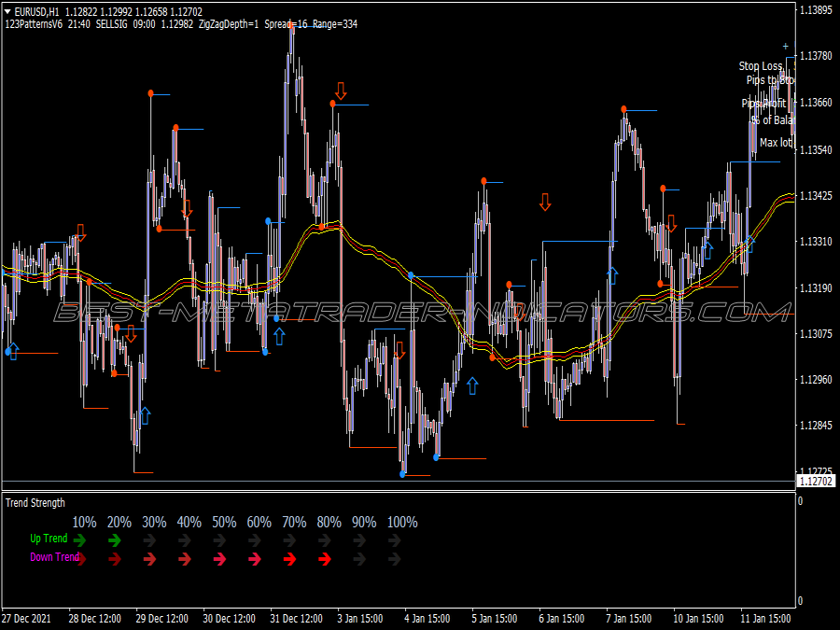Click the 1.13190 price scale label
The image size is (840, 630).
(816, 288)
